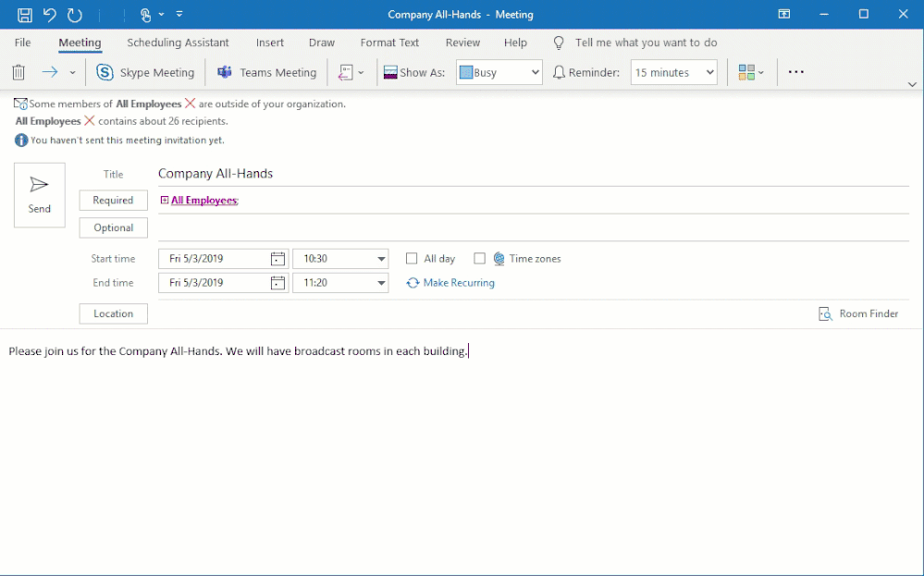This screenshot has width=924, height=576.
Task: Click the Location button
Action: [113, 314]
